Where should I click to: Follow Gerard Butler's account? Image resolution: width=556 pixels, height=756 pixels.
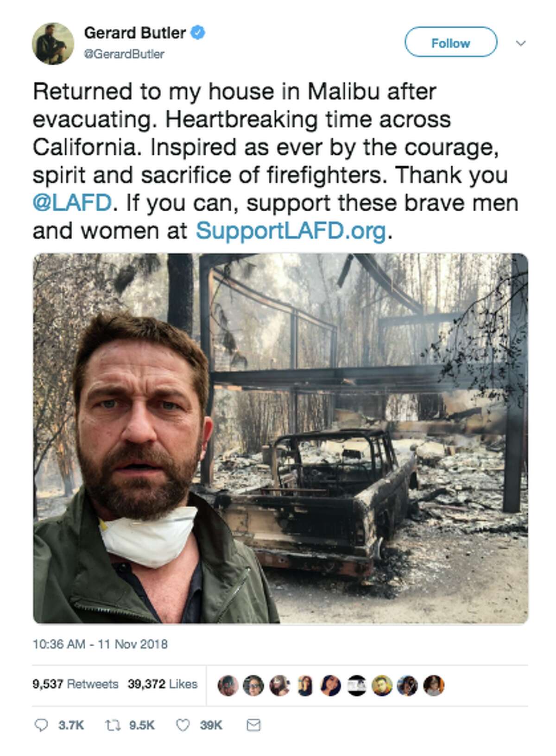tap(451, 43)
